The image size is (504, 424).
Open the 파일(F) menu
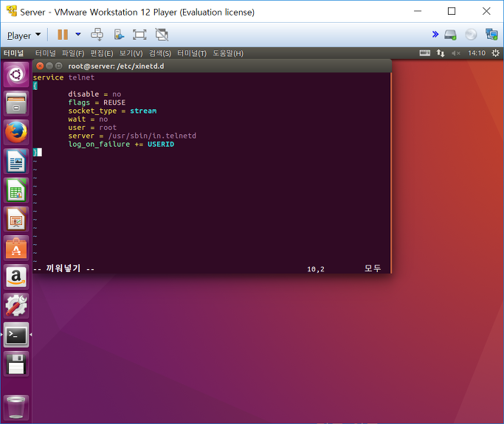[73, 53]
